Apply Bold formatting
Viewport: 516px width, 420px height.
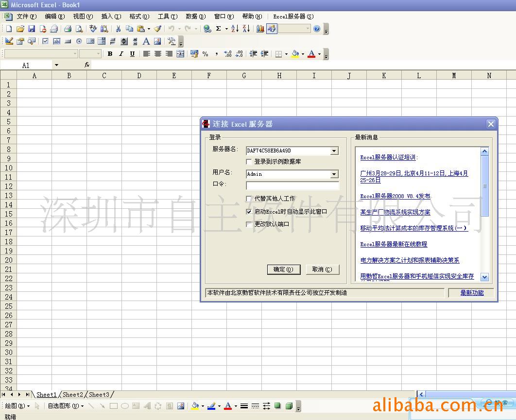110,54
